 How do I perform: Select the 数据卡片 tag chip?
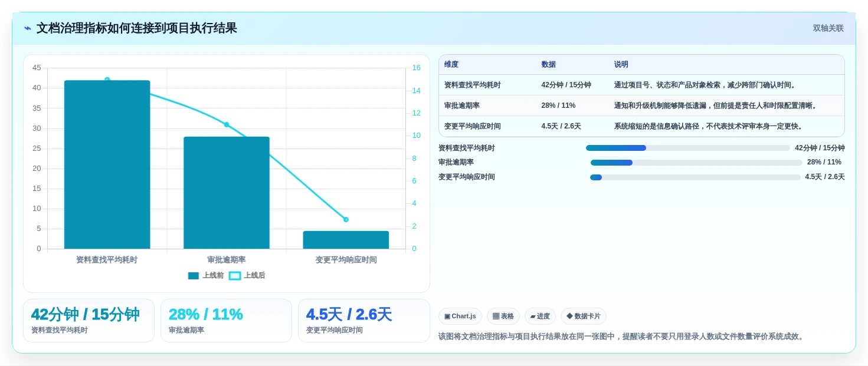(584, 316)
